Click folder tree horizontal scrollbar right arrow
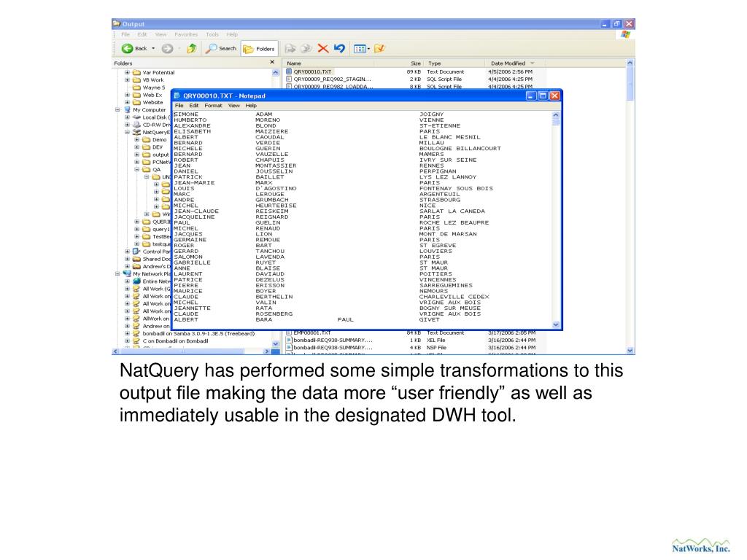Viewport: 747px width, 560px height. click(266, 351)
